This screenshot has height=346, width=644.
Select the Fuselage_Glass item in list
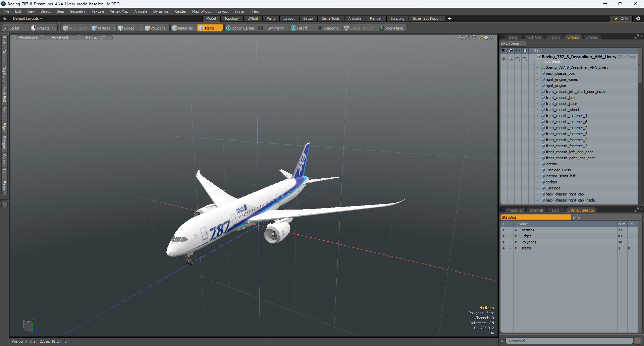click(558, 170)
